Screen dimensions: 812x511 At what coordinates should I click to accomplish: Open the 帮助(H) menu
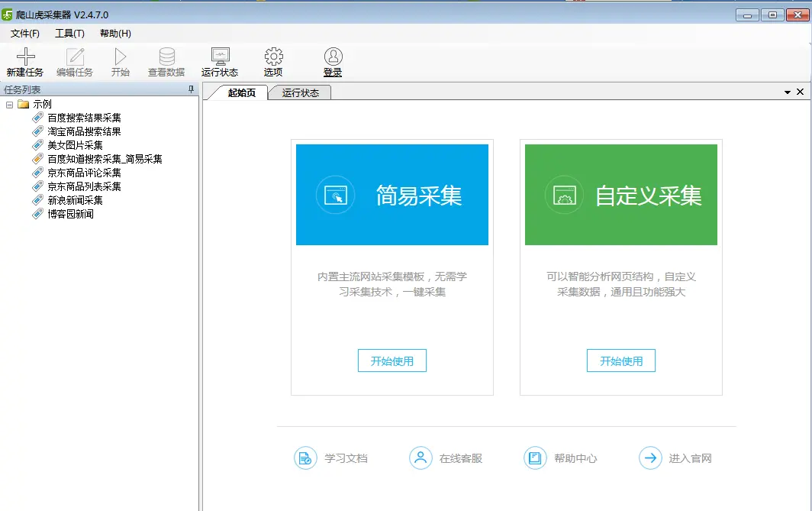pyautogui.click(x=115, y=34)
